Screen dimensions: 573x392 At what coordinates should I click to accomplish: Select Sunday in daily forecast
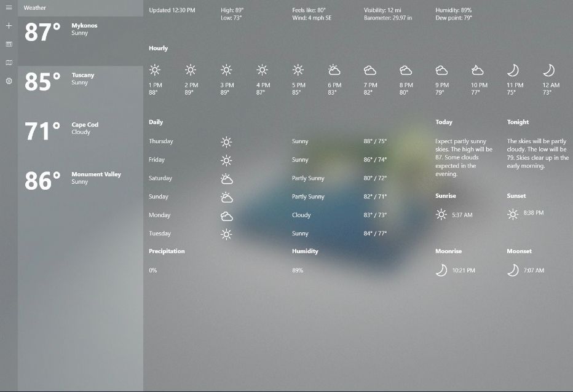pos(159,197)
